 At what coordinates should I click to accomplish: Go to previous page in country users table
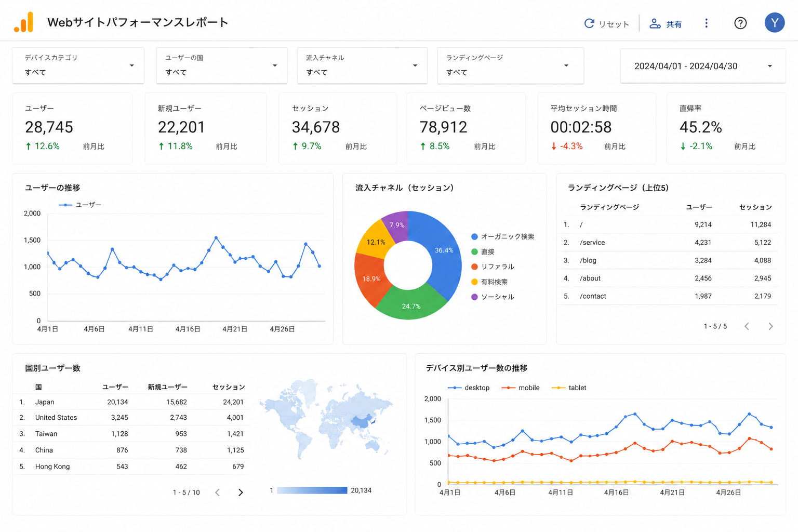[x=217, y=493]
